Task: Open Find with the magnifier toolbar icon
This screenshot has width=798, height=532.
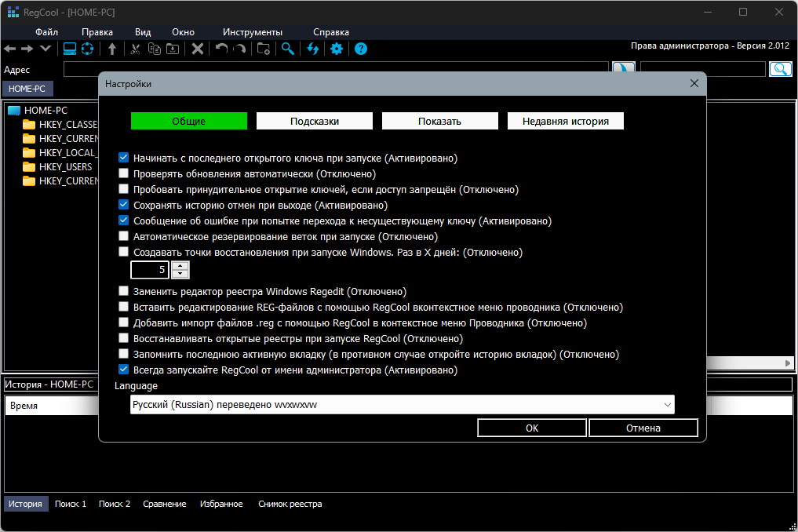Action: [287, 49]
